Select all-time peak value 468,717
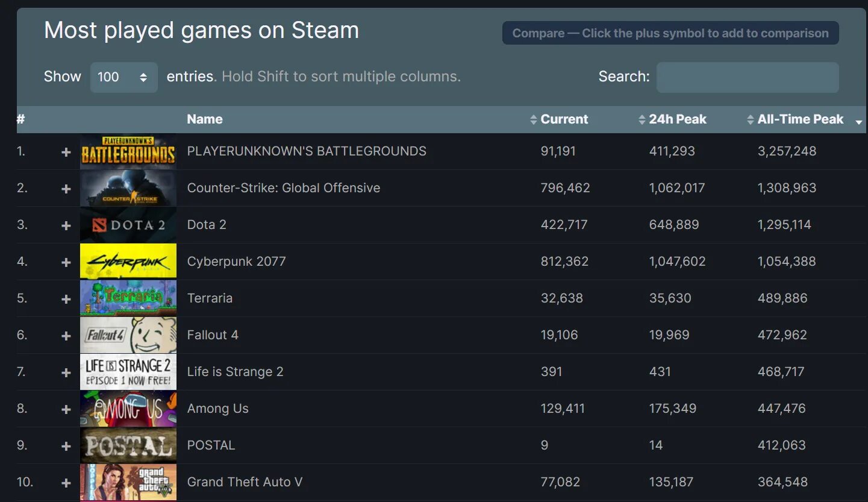The height and width of the screenshot is (502, 868). (x=781, y=372)
